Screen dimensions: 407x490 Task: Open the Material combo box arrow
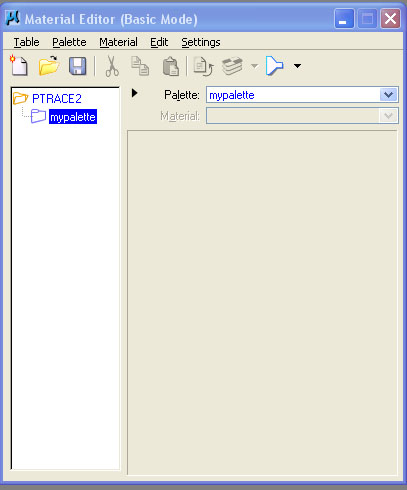click(x=389, y=116)
